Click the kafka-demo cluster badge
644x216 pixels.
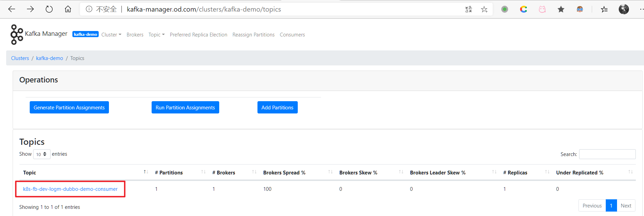[x=85, y=34]
